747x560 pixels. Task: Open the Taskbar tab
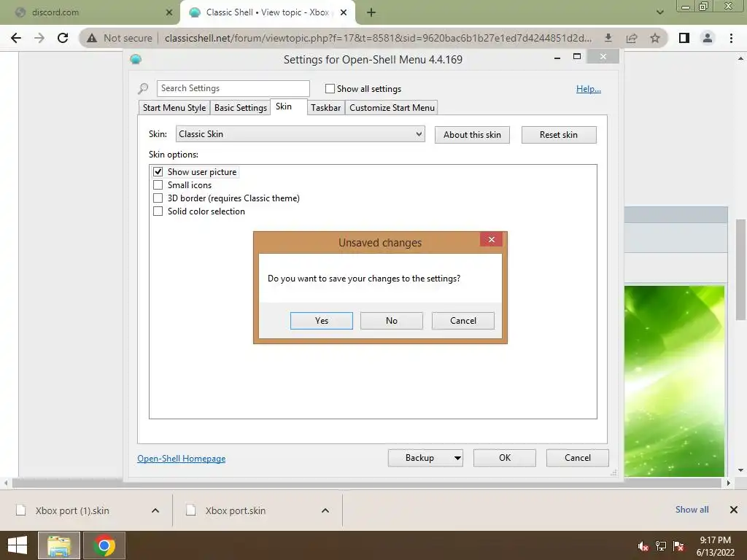326,108
